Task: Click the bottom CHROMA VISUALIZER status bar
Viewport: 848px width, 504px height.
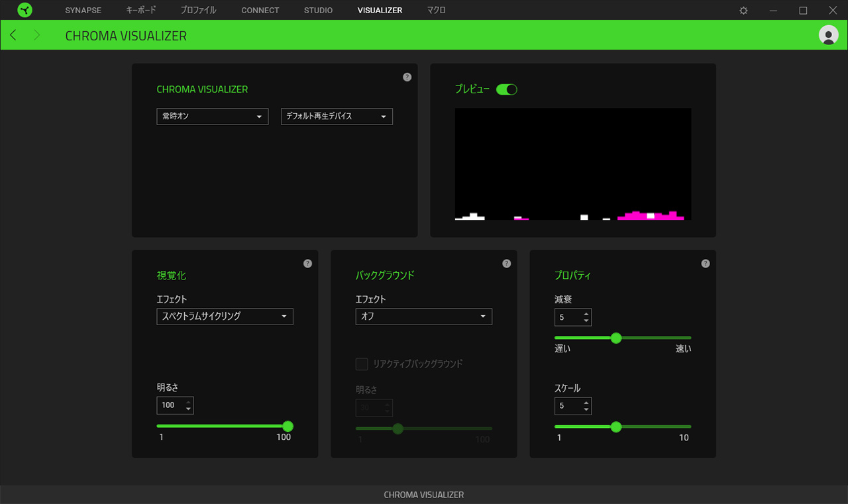Action: 424,495
